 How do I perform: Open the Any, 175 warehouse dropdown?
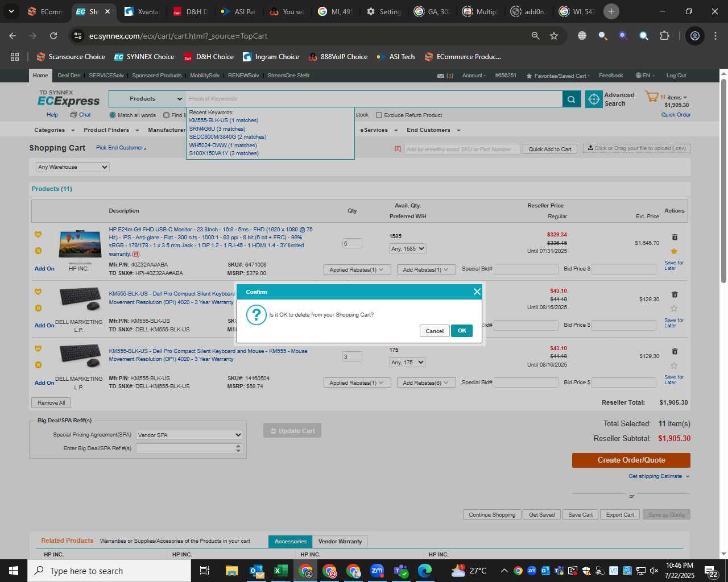[x=408, y=363]
